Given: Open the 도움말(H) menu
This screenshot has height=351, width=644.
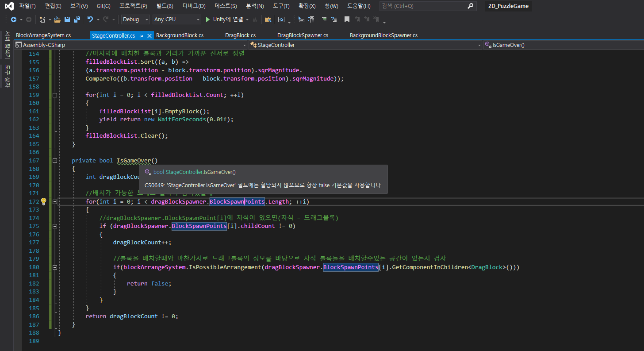Looking at the screenshot, I should 359,6.
